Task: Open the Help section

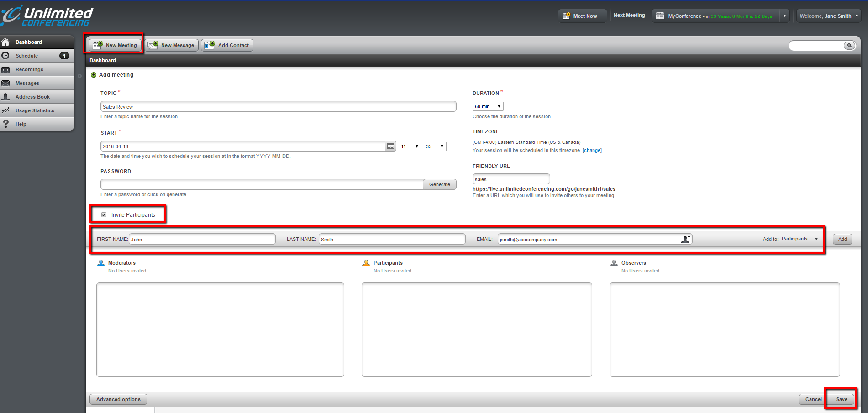Action: pyautogui.click(x=21, y=124)
